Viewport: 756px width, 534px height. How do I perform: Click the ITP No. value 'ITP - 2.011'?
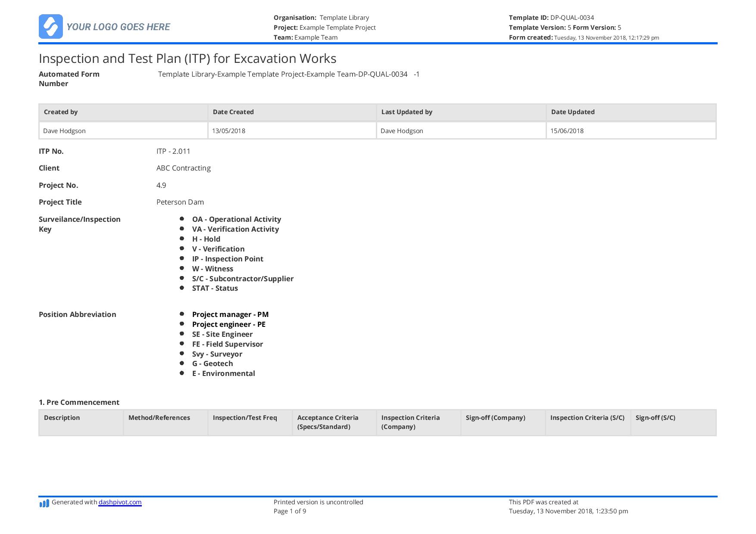[173, 151]
